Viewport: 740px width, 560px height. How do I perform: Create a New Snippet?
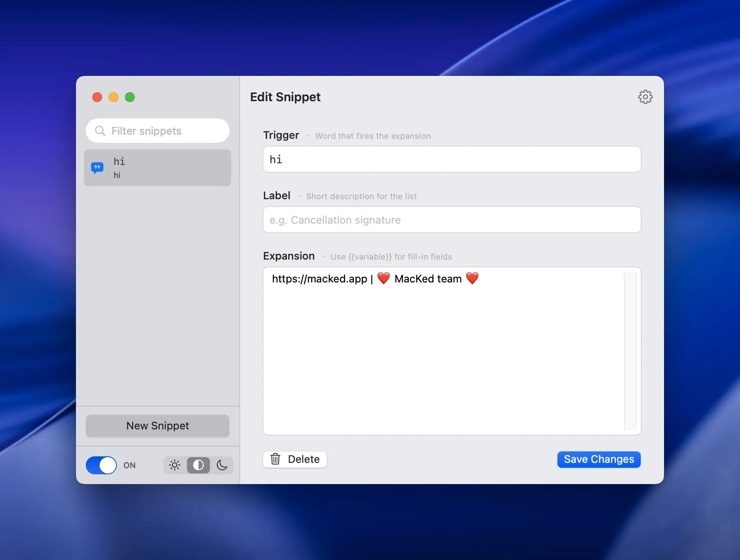click(158, 426)
